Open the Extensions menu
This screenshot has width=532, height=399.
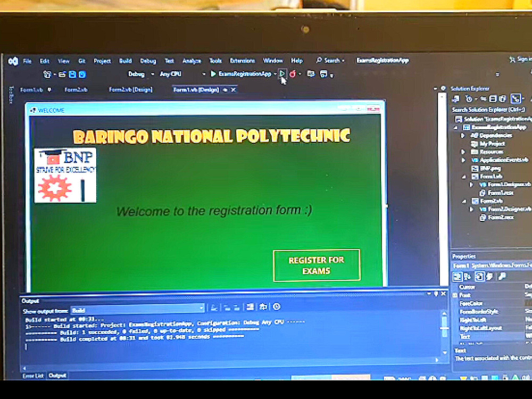242,61
